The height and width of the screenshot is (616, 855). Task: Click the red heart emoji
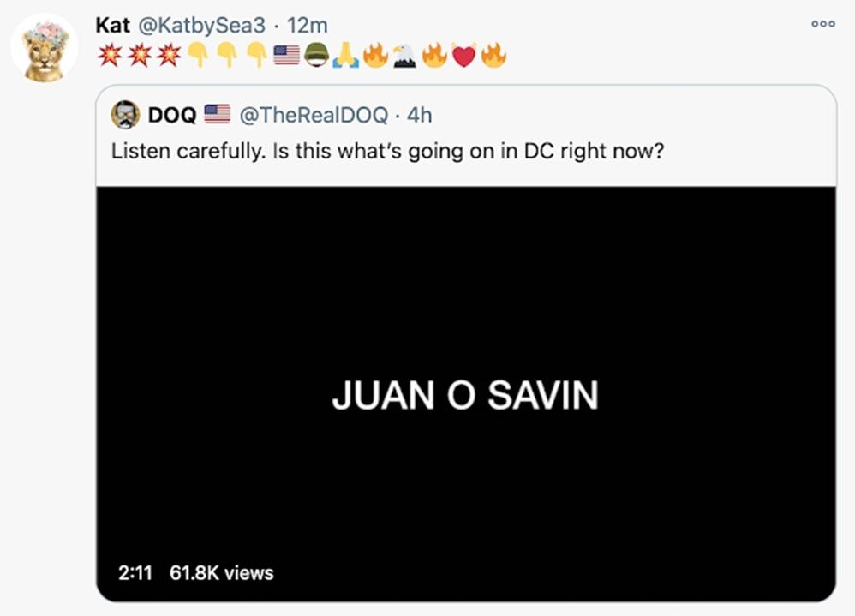pos(463,56)
